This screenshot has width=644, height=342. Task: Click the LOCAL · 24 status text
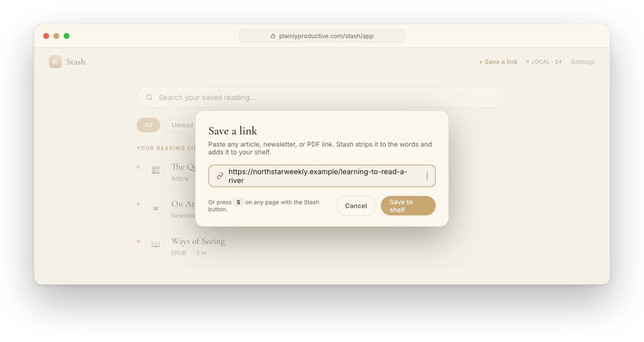(547, 62)
